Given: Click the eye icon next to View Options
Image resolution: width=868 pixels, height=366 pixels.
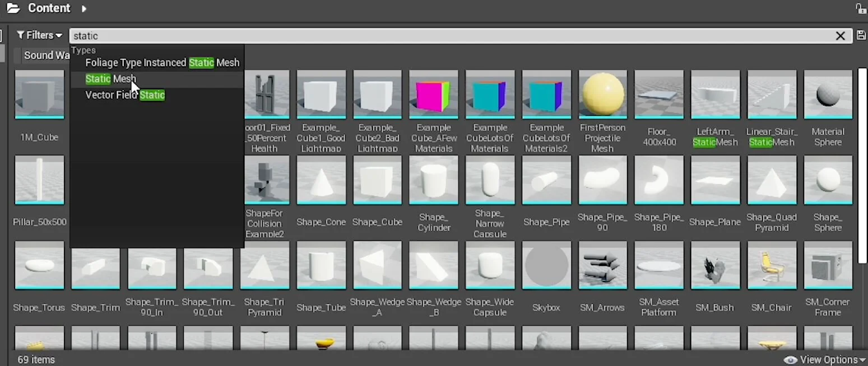Looking at the screenshot, I should [x=790, y=360].
